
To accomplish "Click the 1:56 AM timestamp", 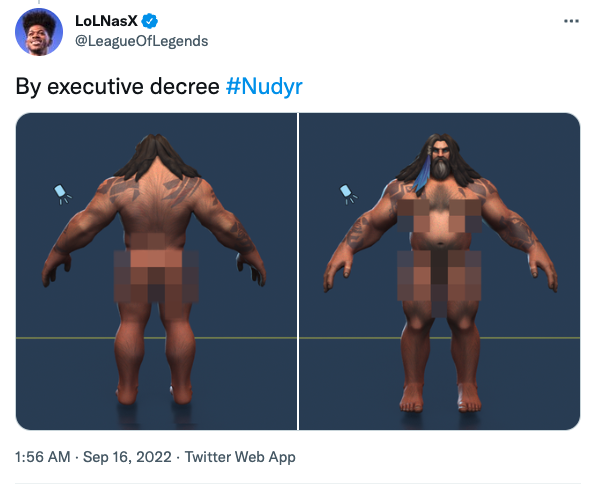I will 43,457.
